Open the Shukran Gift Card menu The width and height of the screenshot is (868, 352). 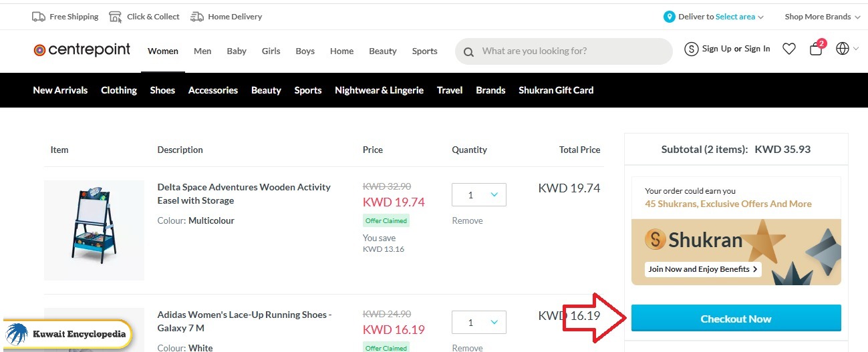(x=556, y=90)
